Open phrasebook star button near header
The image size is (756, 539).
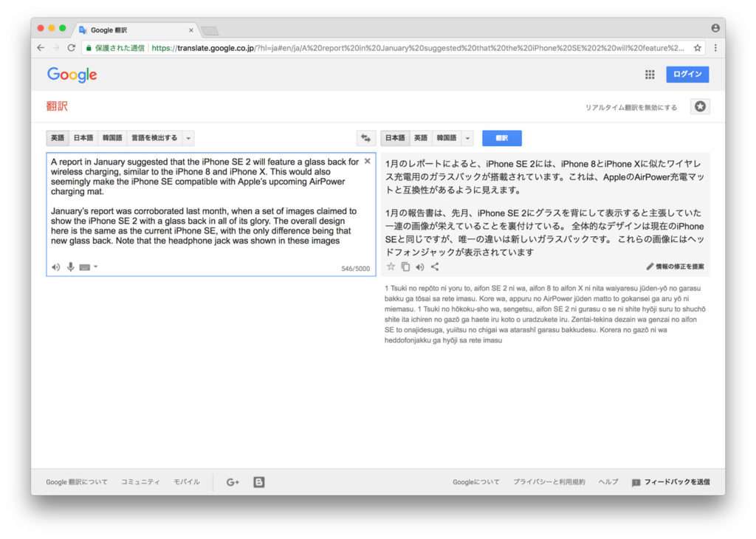coord(700,106)
